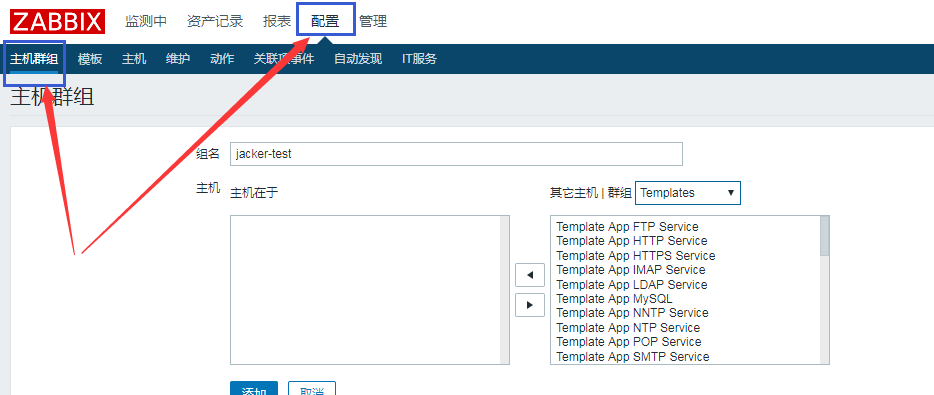Click the 取消 button
The image size is (934, 395).
point(312,388)
